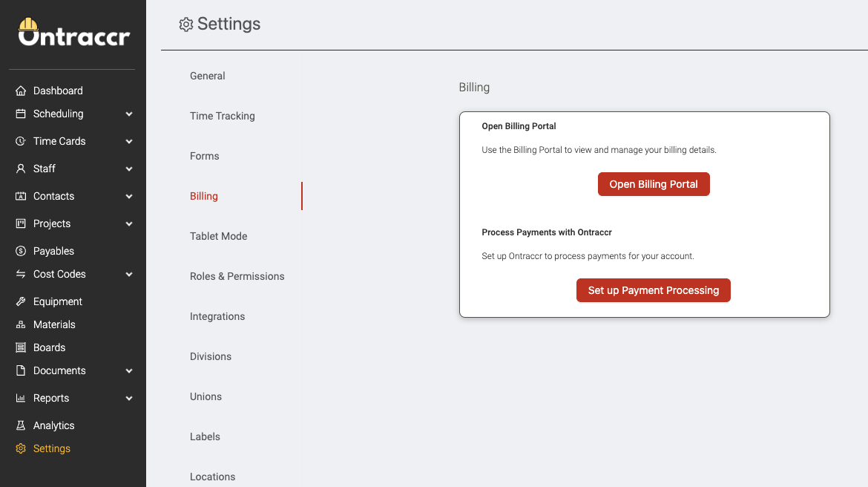Click the Staff person icon

point(21,169)
